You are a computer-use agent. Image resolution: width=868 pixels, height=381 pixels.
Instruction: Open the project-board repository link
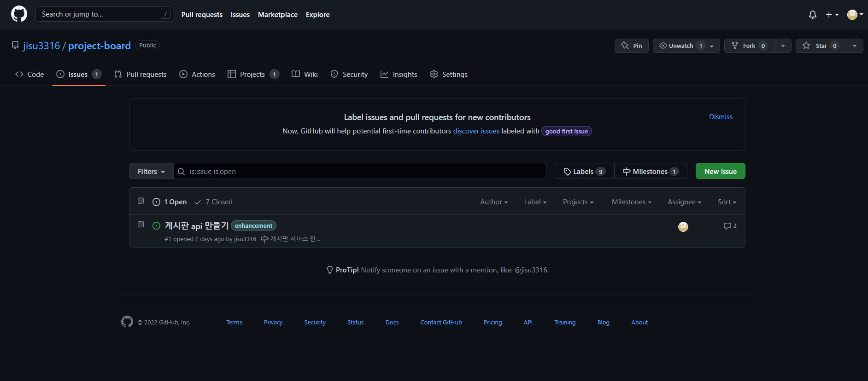click(100, 46)
